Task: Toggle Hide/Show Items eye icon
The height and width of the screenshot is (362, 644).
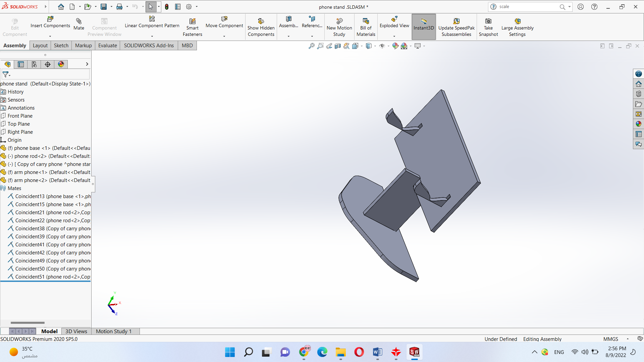Action: coord(382,46)
